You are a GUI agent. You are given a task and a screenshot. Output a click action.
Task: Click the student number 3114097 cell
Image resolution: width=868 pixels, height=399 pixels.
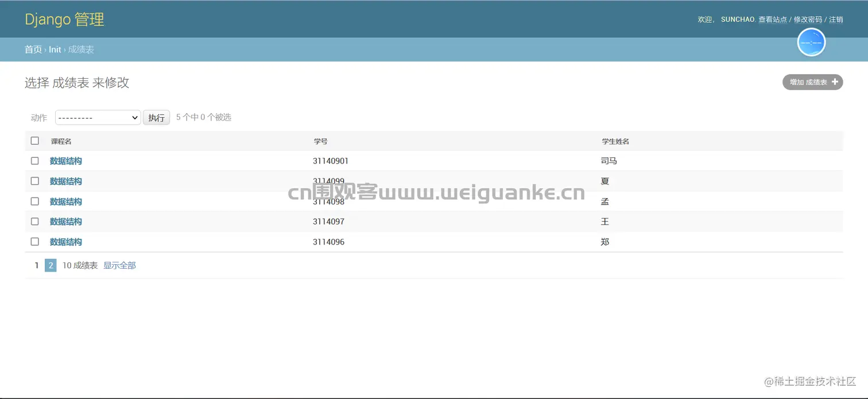coord(328,222)
